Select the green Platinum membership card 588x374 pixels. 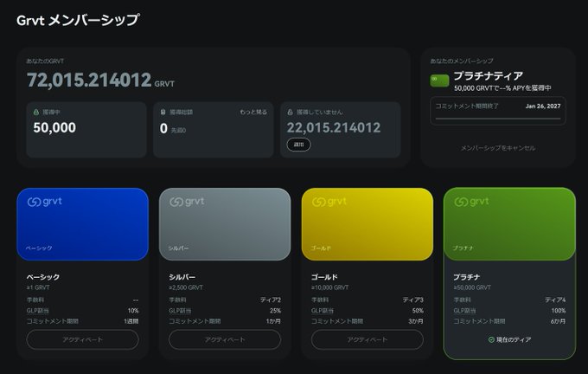(509, 224)
